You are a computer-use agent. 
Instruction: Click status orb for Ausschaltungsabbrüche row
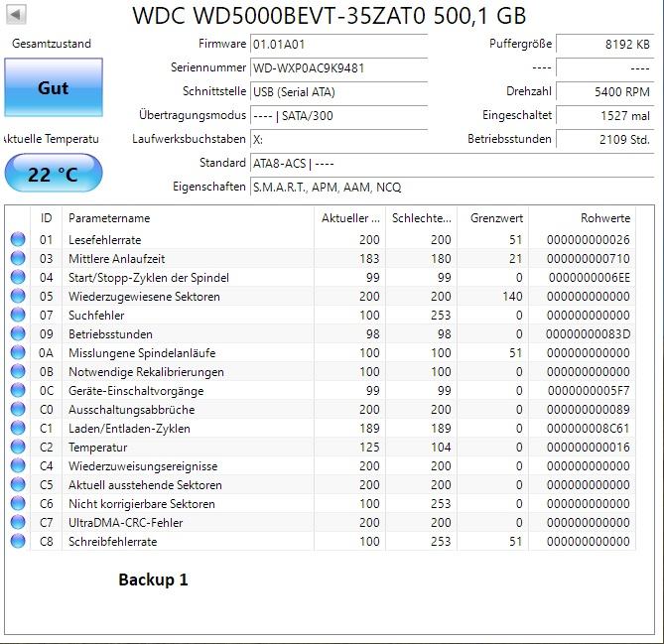point(18,409)
